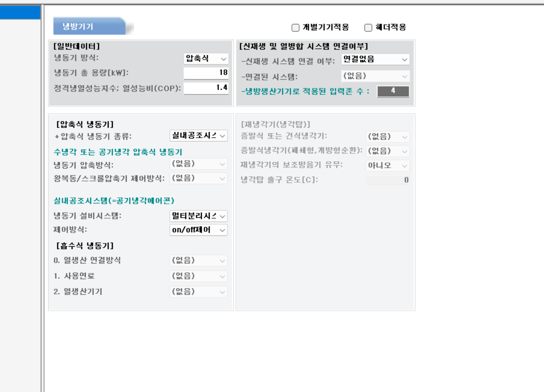Expand the 사용연료 dropdown

tap(198, 276)
